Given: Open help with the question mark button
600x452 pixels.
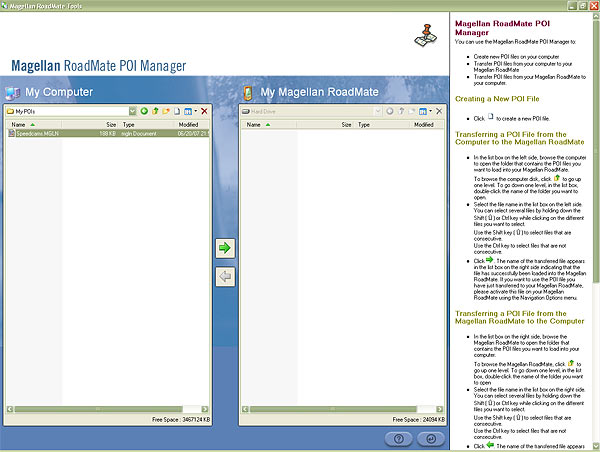Looking at the screenshot, I should pyautogui.click(x=398, y=439).
